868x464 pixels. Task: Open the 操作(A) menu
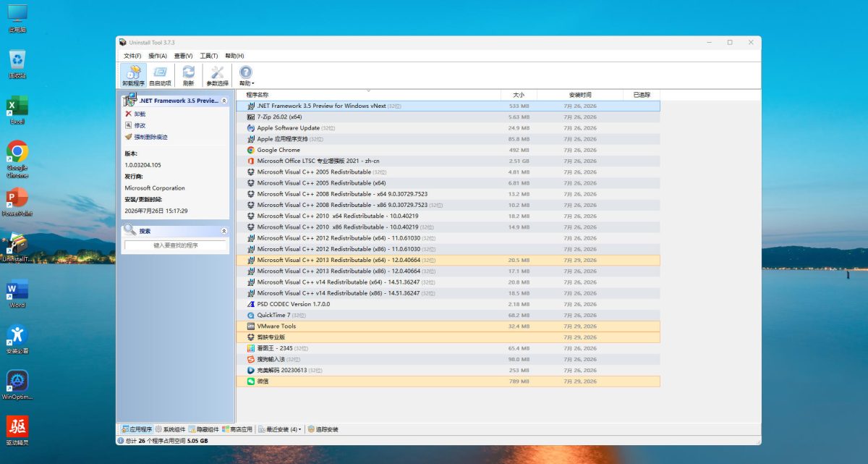coord(157,56)
